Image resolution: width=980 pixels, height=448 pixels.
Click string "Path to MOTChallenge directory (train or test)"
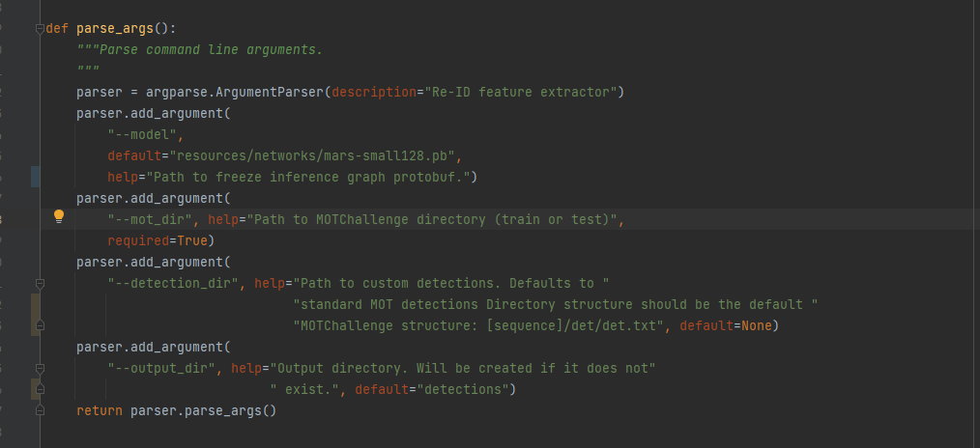(x=432, y=219)
